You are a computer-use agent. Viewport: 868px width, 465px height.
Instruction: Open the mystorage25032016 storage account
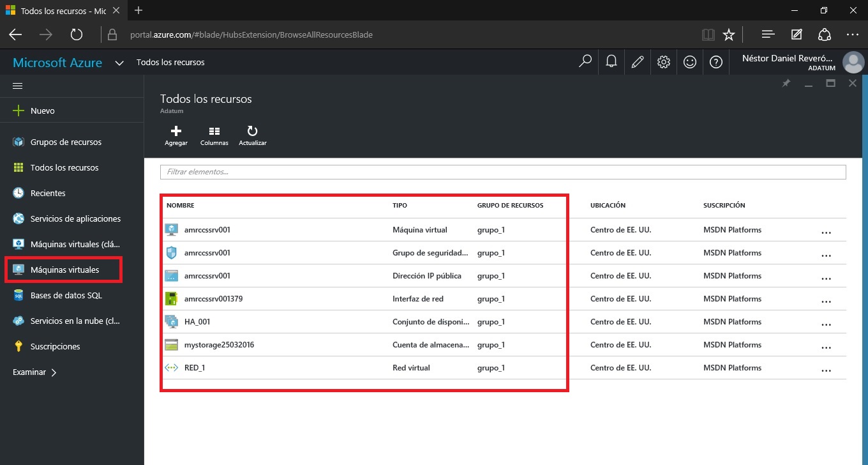(219, 345)
